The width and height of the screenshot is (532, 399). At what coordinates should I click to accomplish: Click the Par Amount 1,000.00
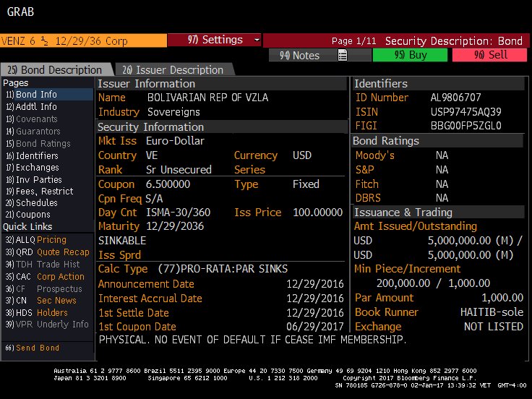(x=502, y=298)
